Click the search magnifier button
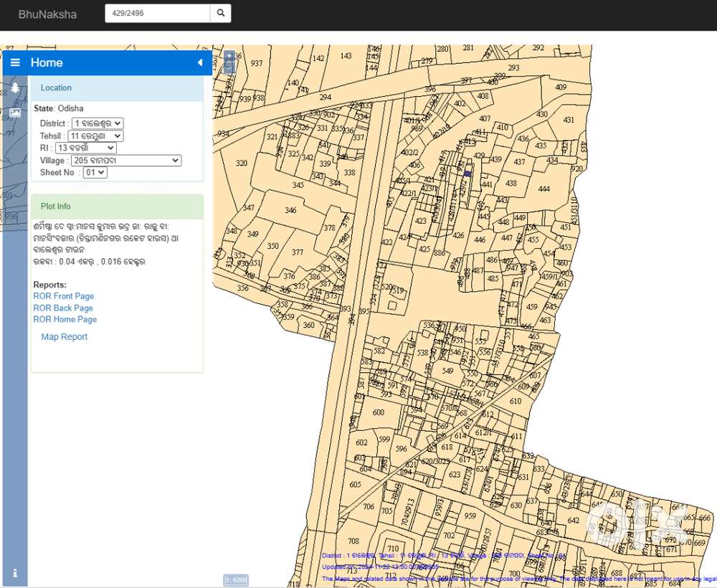 click(221, 13)
